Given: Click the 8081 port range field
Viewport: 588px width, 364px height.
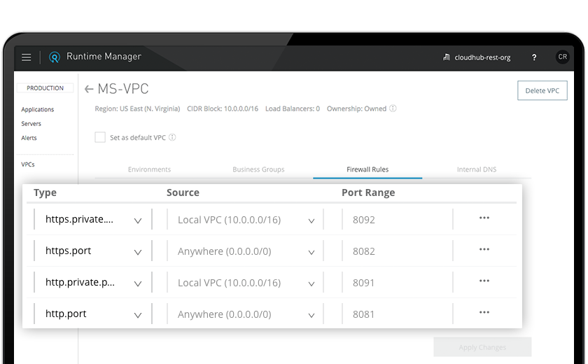Looking at the screenshot, I should (x=398, y=314).
